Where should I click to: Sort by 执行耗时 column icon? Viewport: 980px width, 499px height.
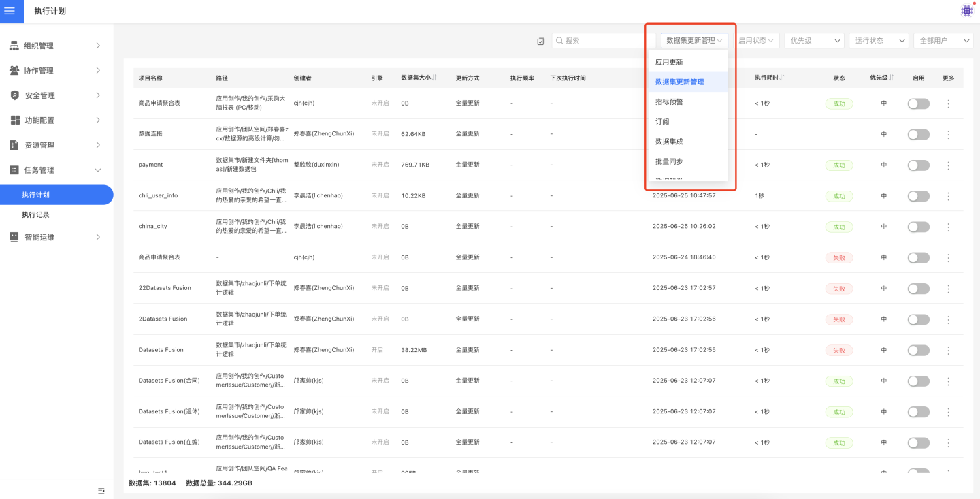pyautogui.click(x=782, y=78)
